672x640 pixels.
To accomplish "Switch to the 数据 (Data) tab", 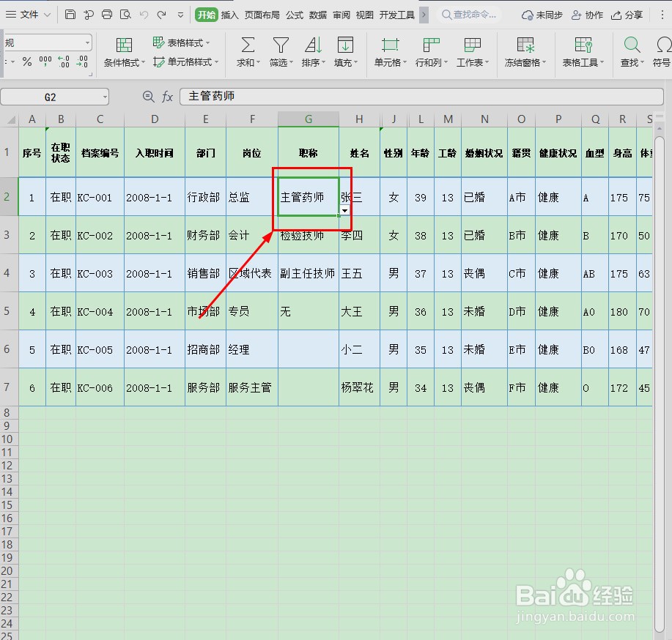I will coord(318,15).
